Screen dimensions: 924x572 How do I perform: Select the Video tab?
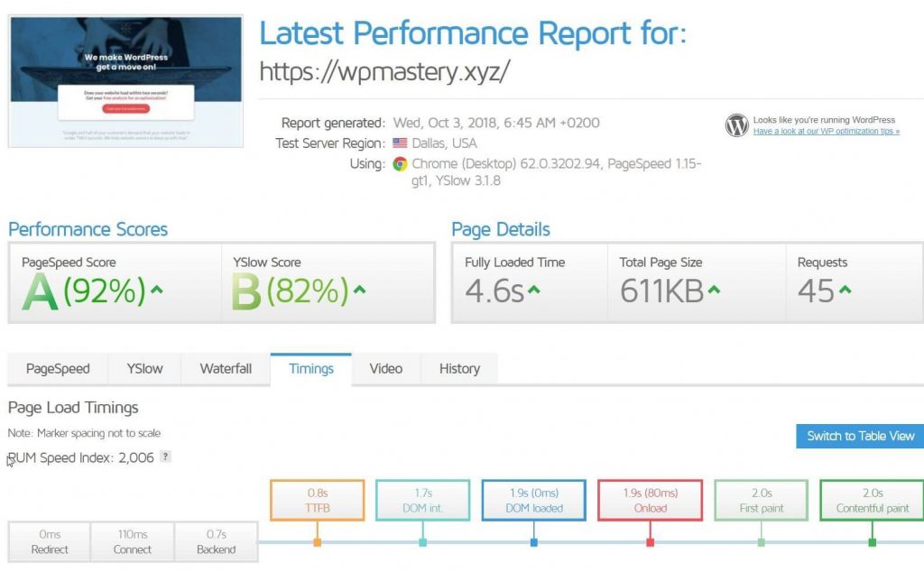pyautogui.click(x=385, y=368)
